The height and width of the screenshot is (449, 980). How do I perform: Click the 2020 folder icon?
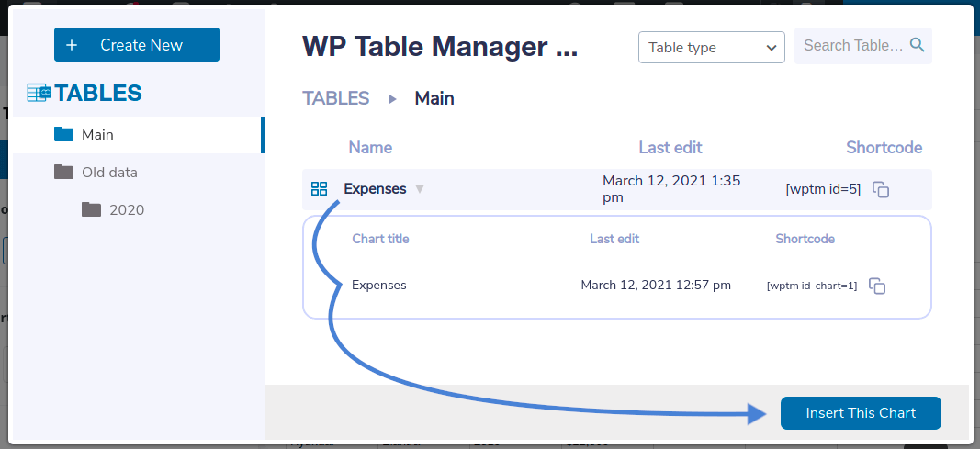[x=91, y=210]
